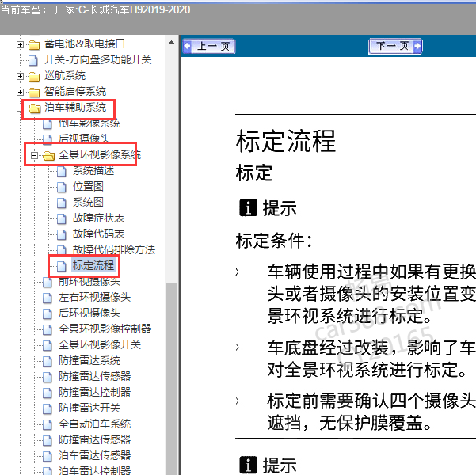Click document icon beside 防撞雷达开关
The image size is (476, 475).
click(x=48, y=408)
